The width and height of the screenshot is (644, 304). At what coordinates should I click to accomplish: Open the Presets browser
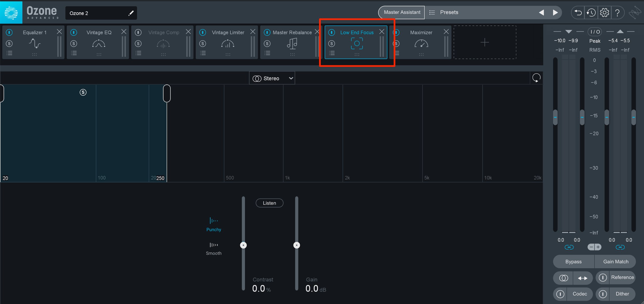[449, 12]
